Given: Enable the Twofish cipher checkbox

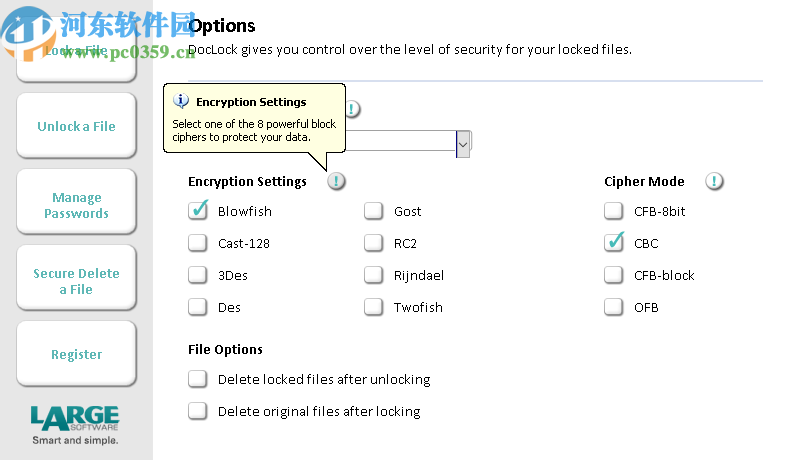Looking at the screenshot, I should (x=374, y=307).
